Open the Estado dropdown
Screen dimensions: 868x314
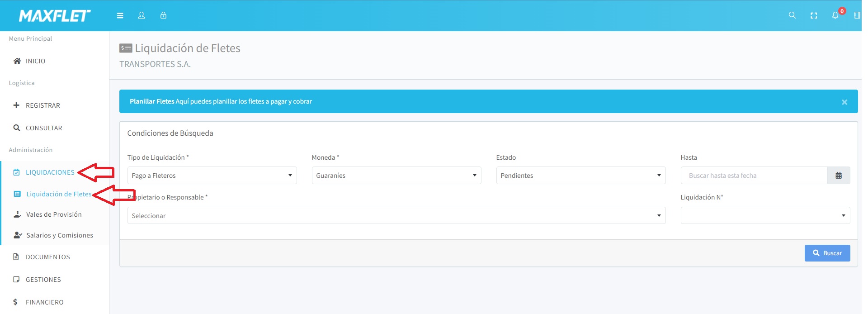(580, 176)
